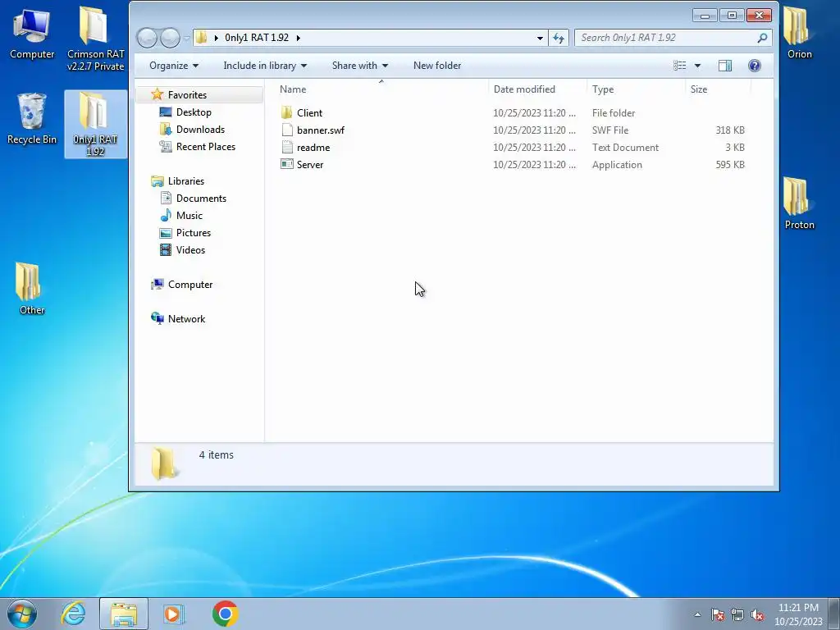Open the network tray icon
The height and width of the screenshot is (630, 840).
click(737, 614)
